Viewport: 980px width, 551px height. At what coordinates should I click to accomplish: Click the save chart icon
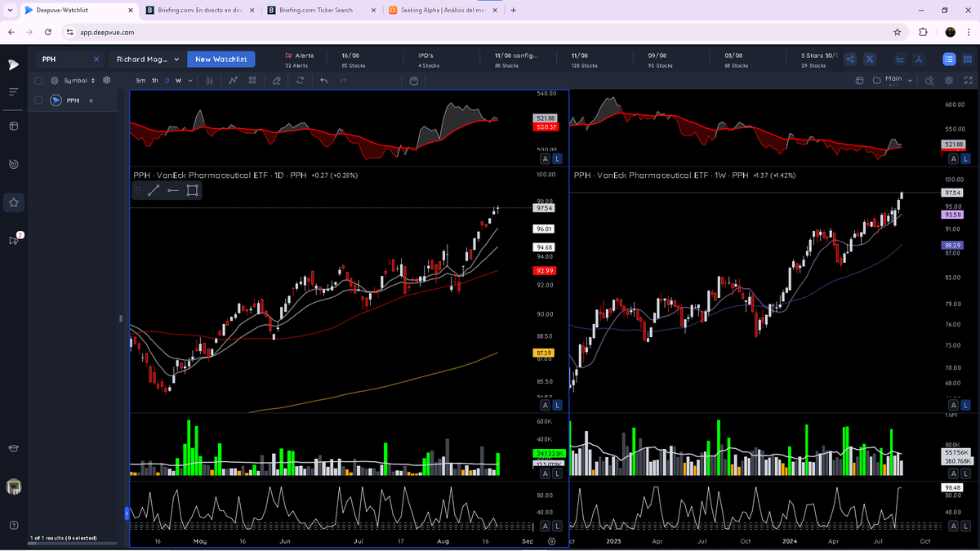tap(414, 80)
